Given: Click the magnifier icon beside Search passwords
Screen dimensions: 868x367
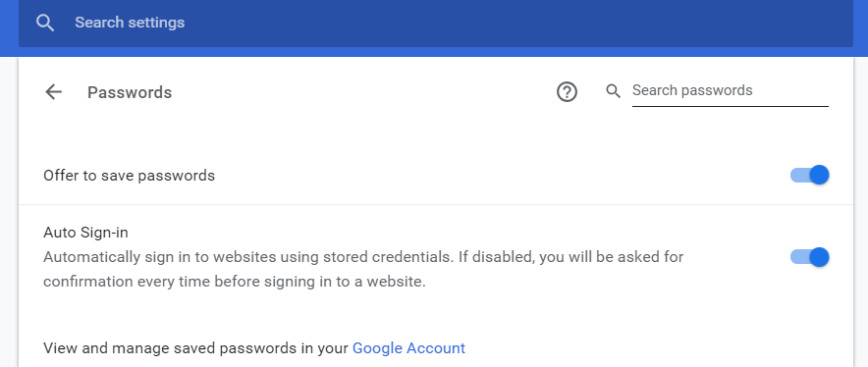Looking at the screenshot, I should point(613,91).
